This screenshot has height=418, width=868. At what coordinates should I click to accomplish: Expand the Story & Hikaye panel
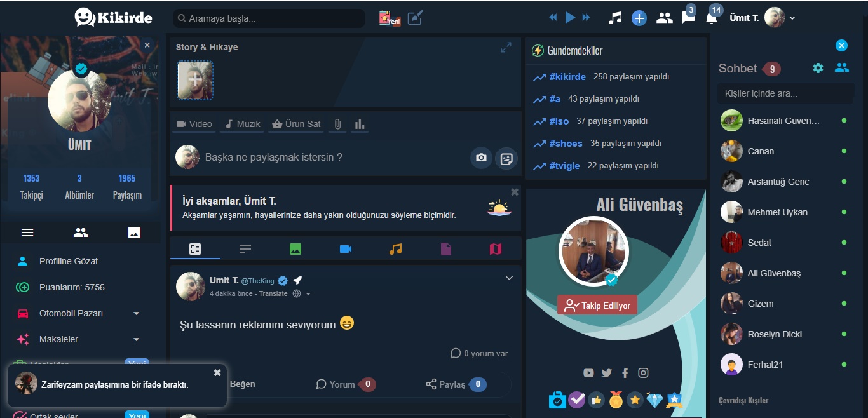point(506,47)
